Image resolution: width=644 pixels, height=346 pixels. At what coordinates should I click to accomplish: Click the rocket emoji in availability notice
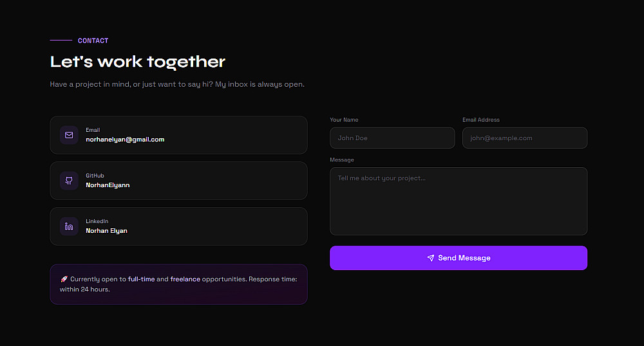point(64,280)
